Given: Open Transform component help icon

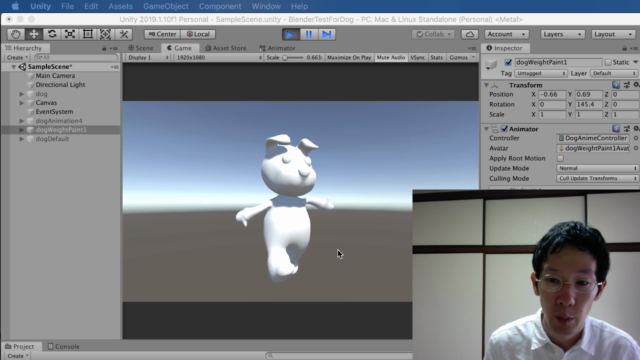Looking at the screenshot, I should click(x=616, y=85).
